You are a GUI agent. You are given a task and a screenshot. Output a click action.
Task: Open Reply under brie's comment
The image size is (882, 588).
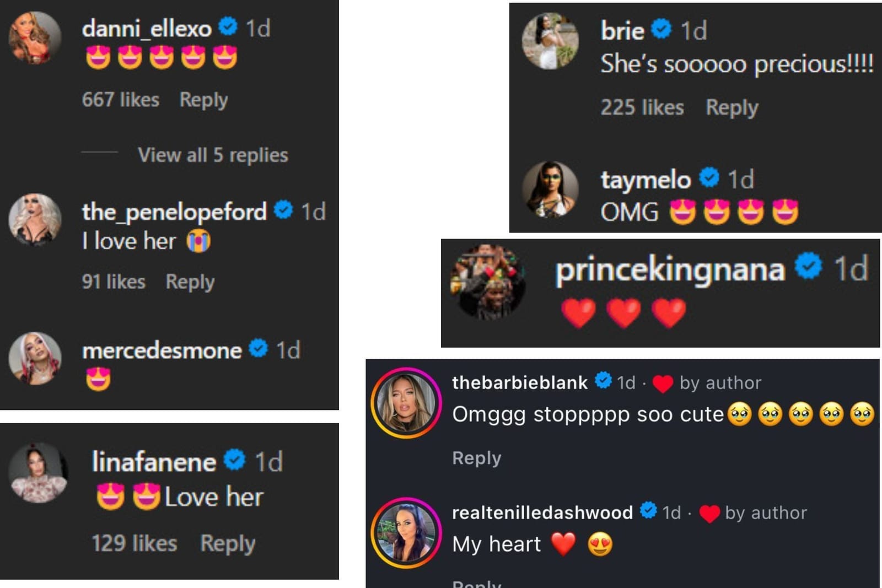733,107
